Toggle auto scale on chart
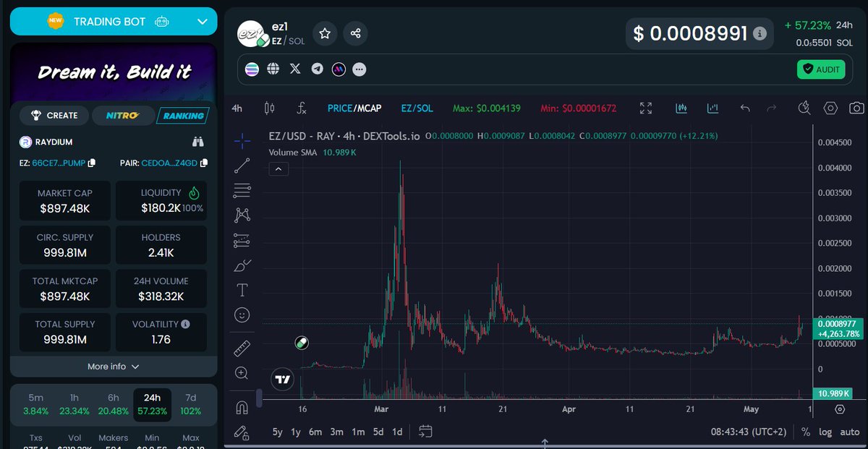 tap(850, 432)
